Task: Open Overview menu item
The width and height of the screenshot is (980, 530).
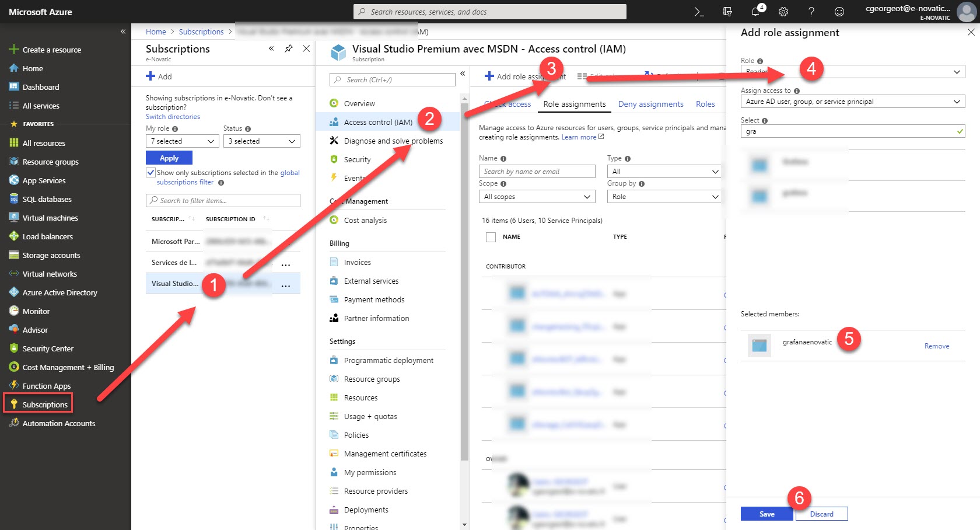Action: tap(359, 103)
